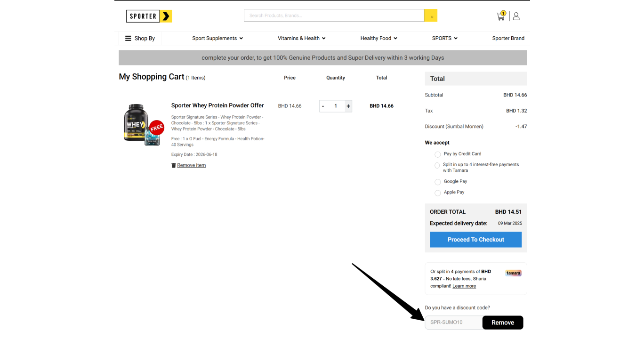Open Sporter Brand menu item
The width and height of the screenshot is (644, 339).
[x=508, y=38]
